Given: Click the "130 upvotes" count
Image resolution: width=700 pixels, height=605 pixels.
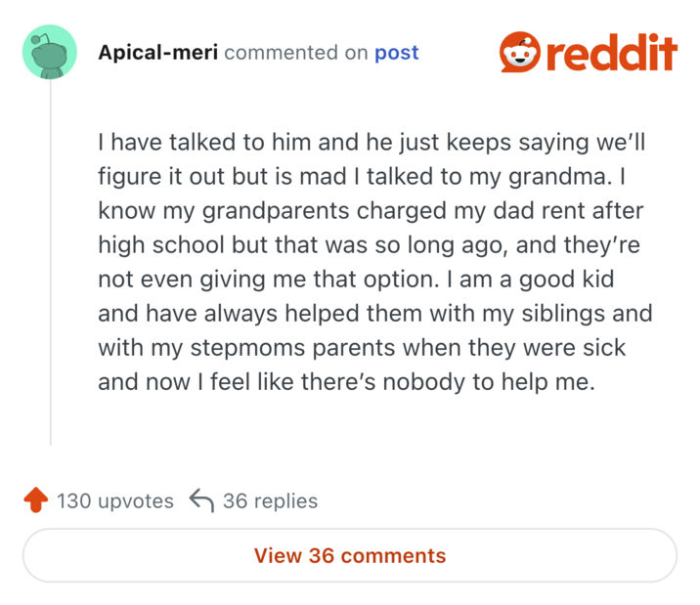Looking at the screenshot, I should tap(114, 501).
